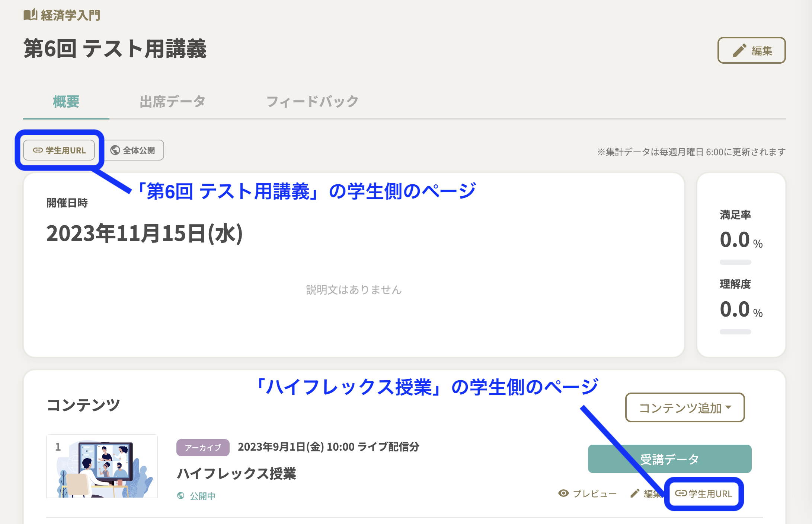Click the eye icon for プレビュー
Screen dimensions: 812x524
(563, 493)
